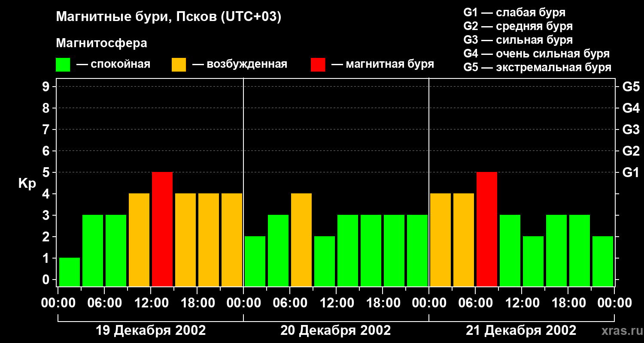Click the '9' value on the Kp axis
The height and width of the screenshot is (343, 644).
click(x=47, y=87)
